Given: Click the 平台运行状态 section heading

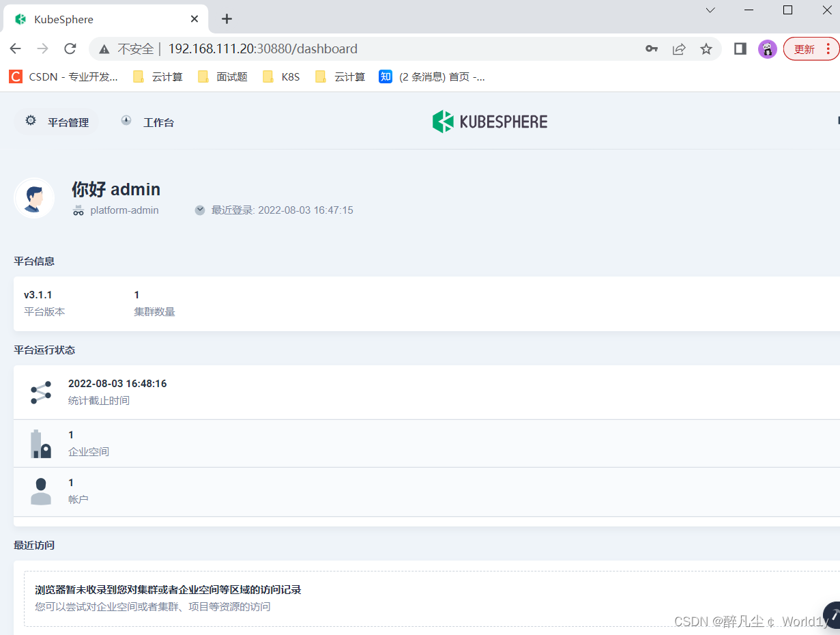Looking at the screenshot, I should tap(44, 350).
